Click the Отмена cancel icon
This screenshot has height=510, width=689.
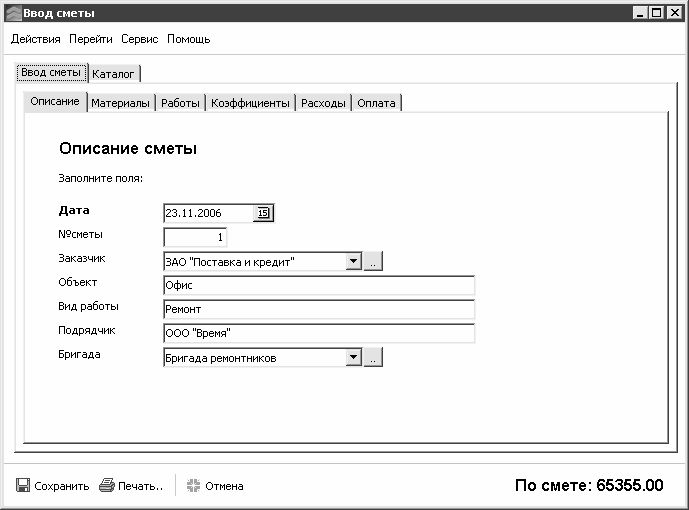pyautogui.click(x=193, y=486)
